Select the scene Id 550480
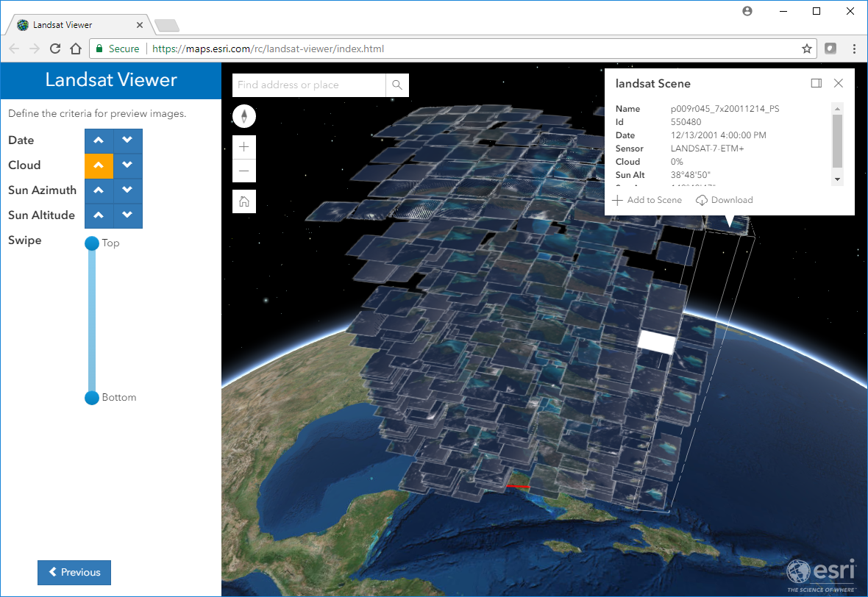Screen dimensions: 868x597 [x=686, y=122]
